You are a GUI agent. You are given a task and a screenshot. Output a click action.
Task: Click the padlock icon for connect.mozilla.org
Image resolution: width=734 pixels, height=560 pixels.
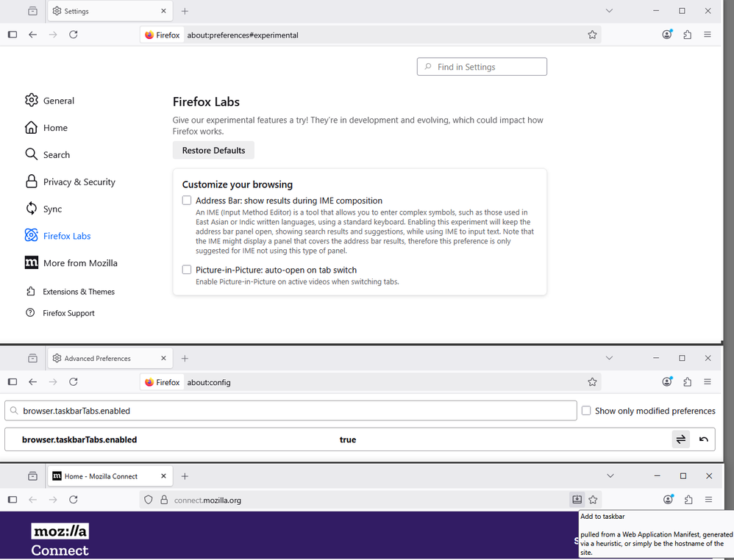click(x=164, y=500)
